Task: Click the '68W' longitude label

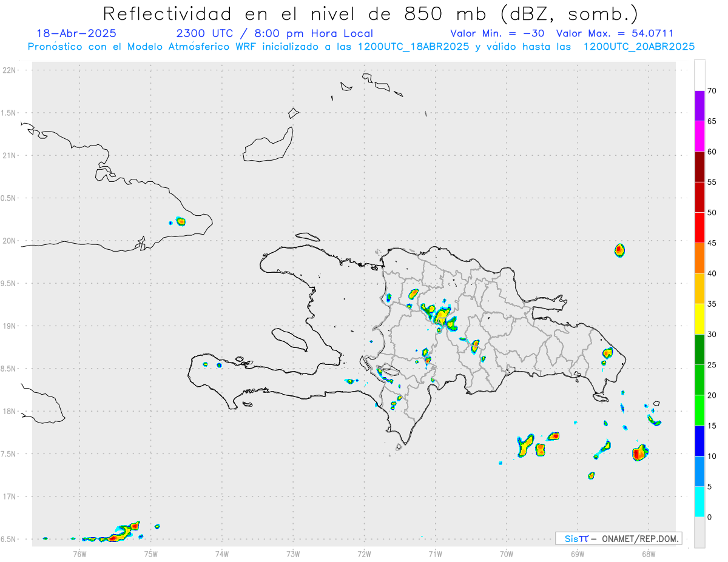Action: [649, 554]
